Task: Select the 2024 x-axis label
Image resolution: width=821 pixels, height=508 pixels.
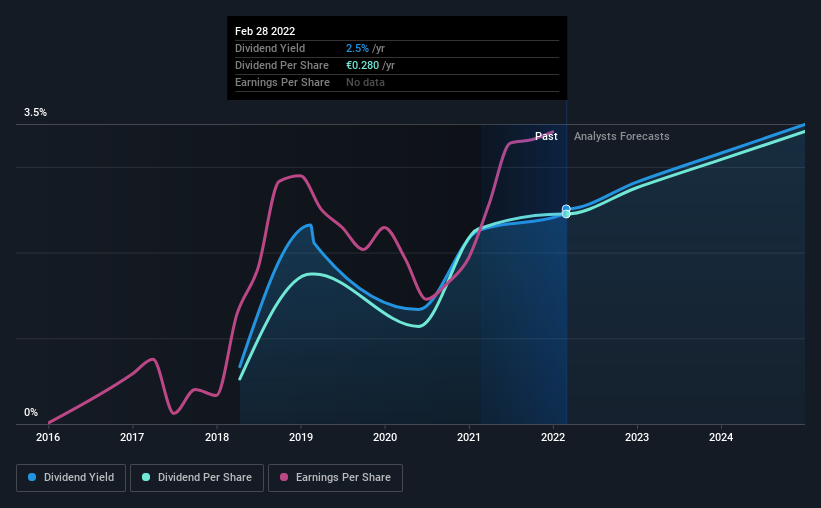Action: click(721, 437)
